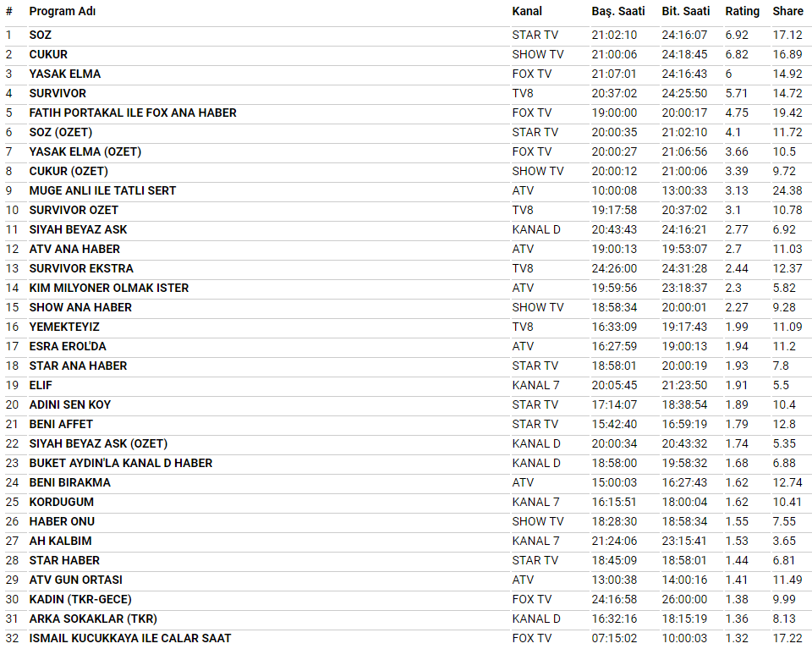Click 'BENI AFFET' program name
812x649 pixels.
61,424
